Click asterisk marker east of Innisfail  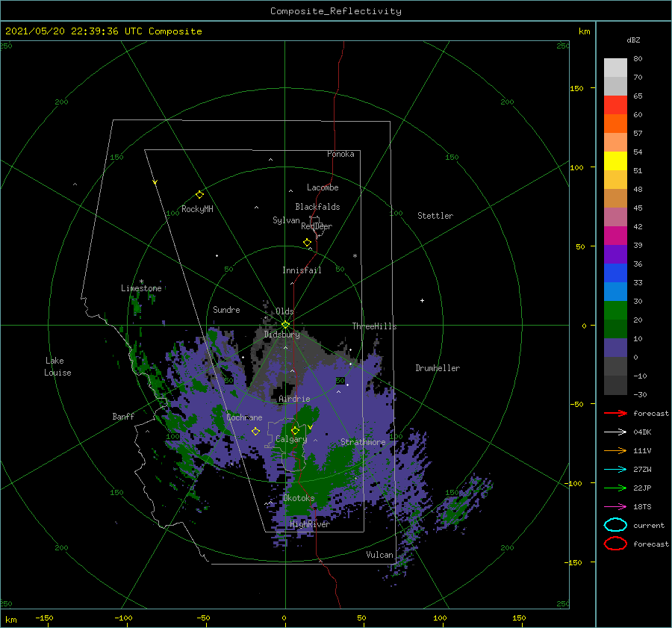[355, 256]
